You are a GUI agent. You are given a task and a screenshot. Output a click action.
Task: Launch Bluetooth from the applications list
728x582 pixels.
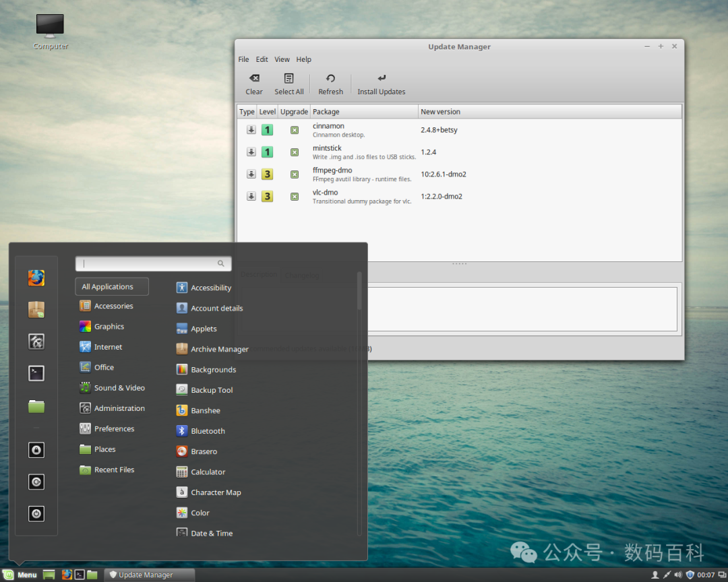[x=208, y=431]
